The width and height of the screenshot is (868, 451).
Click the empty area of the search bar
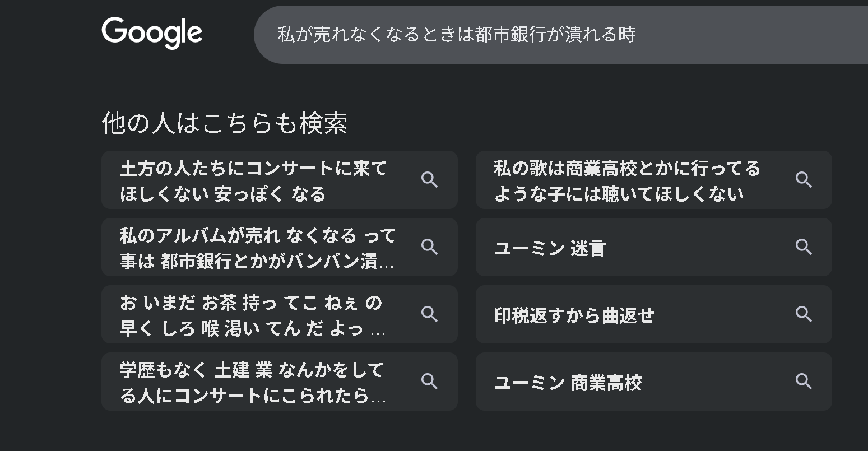[x=756, y=35]
